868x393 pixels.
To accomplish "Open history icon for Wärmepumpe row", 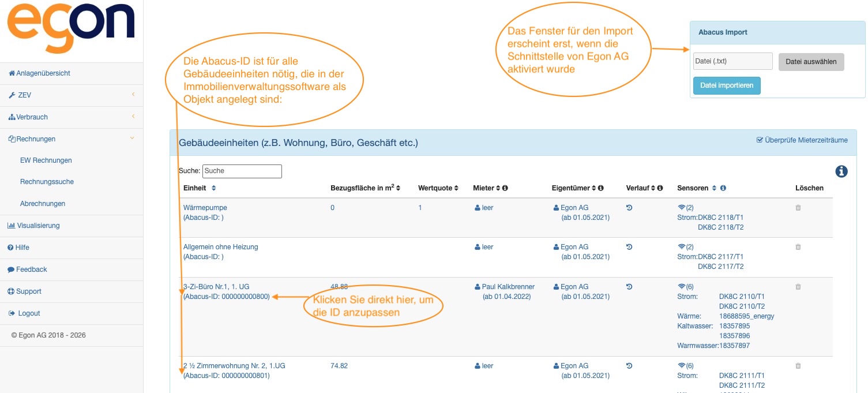I will pos(629,208).
